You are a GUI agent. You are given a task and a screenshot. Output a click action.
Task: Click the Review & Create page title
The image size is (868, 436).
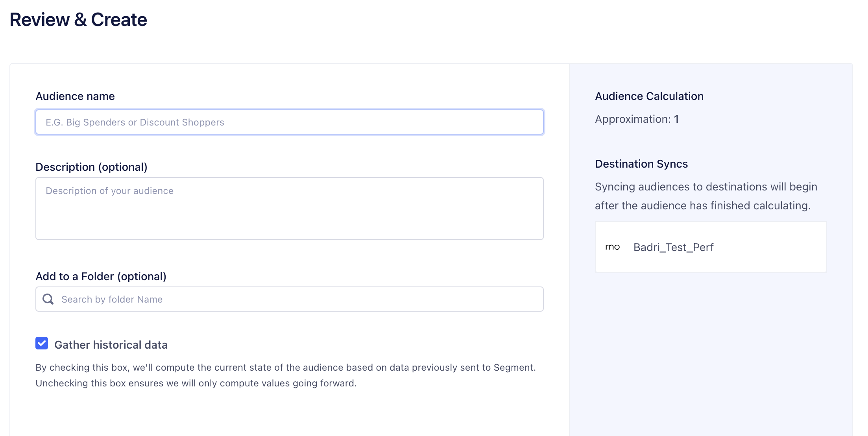(78, 18)
